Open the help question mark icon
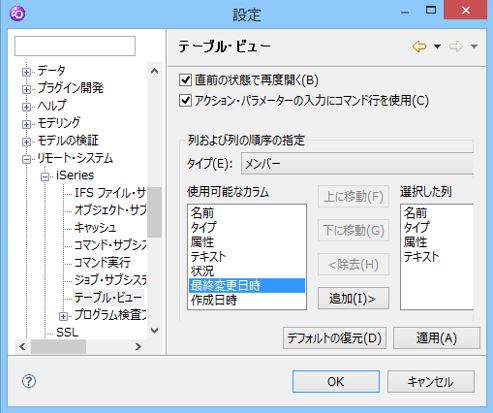493x413 pixels. click(29, 381)
